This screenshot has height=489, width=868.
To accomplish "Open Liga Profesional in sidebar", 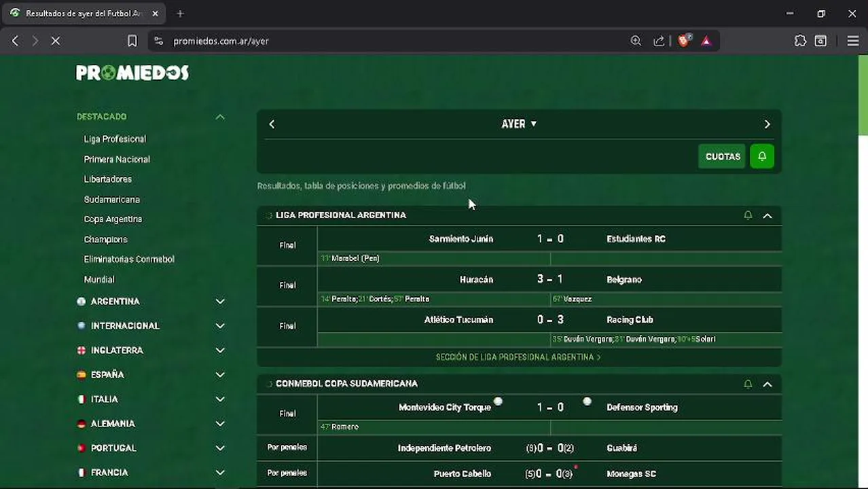I will pyautogui.click(x=115, y=139).
